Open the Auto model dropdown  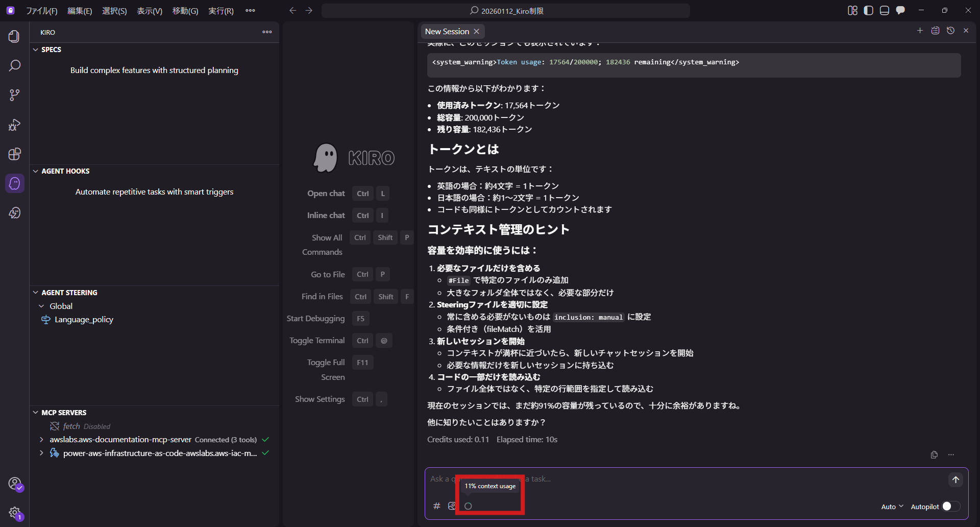click(x=891, y=506)
